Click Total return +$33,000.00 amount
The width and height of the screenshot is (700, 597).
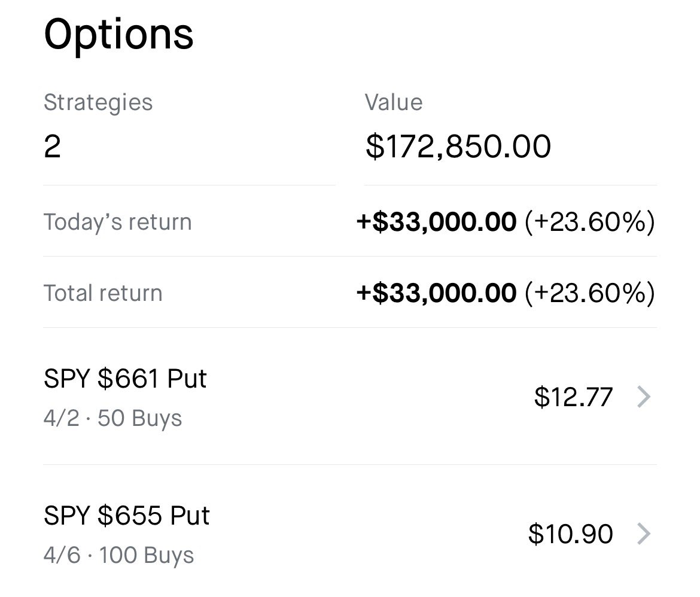pos(436,293)
